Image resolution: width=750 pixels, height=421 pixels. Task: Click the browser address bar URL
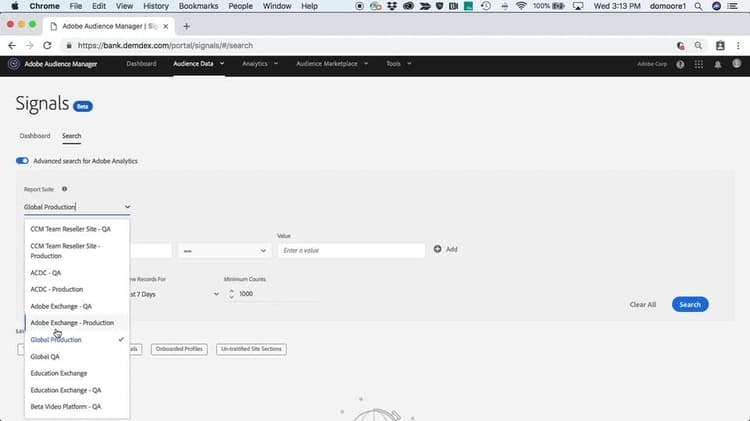165,45
